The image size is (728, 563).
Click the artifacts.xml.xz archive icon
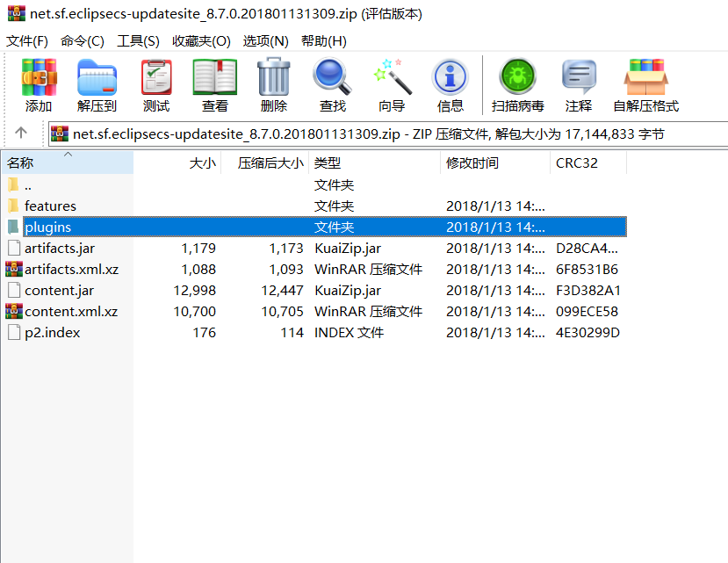click(x=14, y=269)
